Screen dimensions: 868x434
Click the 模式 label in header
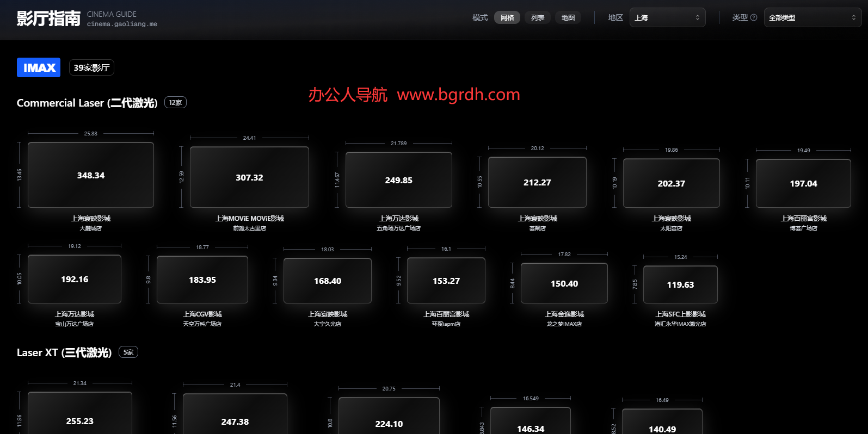480,17
